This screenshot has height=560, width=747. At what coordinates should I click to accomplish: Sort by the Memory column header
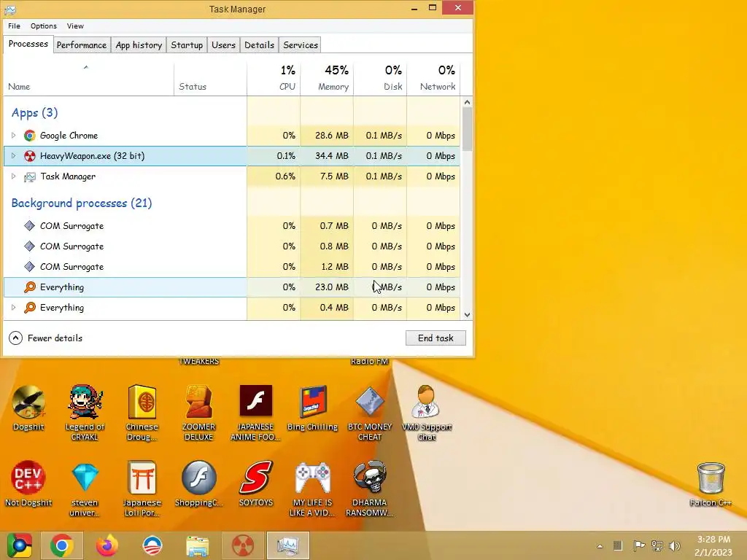tap(327, 79)
